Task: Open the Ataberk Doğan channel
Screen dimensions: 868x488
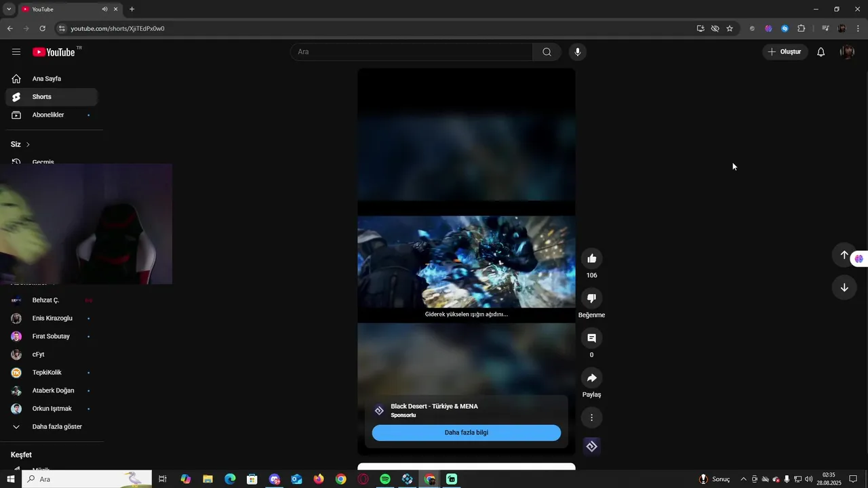Action: [52, 390]
